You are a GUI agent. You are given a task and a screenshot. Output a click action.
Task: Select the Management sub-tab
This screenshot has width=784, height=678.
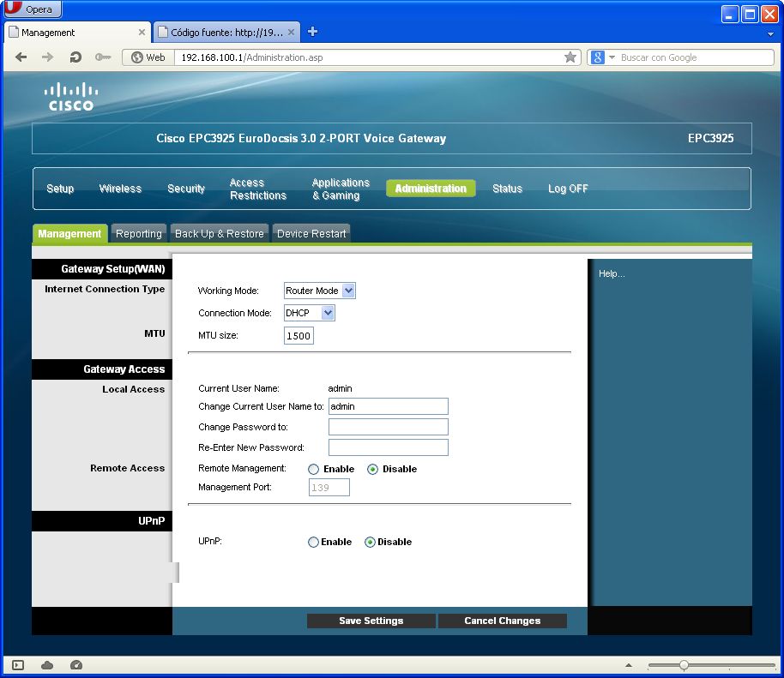click(69, 233)
